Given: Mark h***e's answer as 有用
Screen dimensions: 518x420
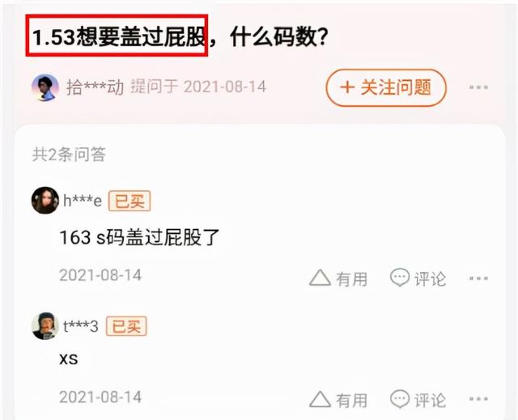Looking at the screenshot, I should tap(338, 278).
